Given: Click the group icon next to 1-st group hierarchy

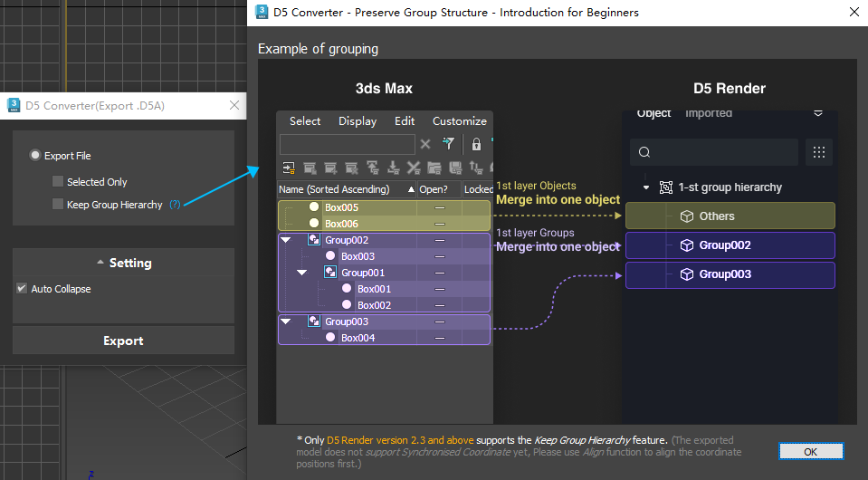Looking at the screenshot, I should tap(666, 187).
